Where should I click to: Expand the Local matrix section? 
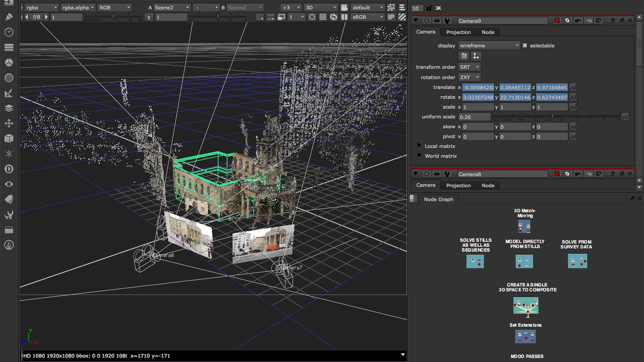(419, 145)
